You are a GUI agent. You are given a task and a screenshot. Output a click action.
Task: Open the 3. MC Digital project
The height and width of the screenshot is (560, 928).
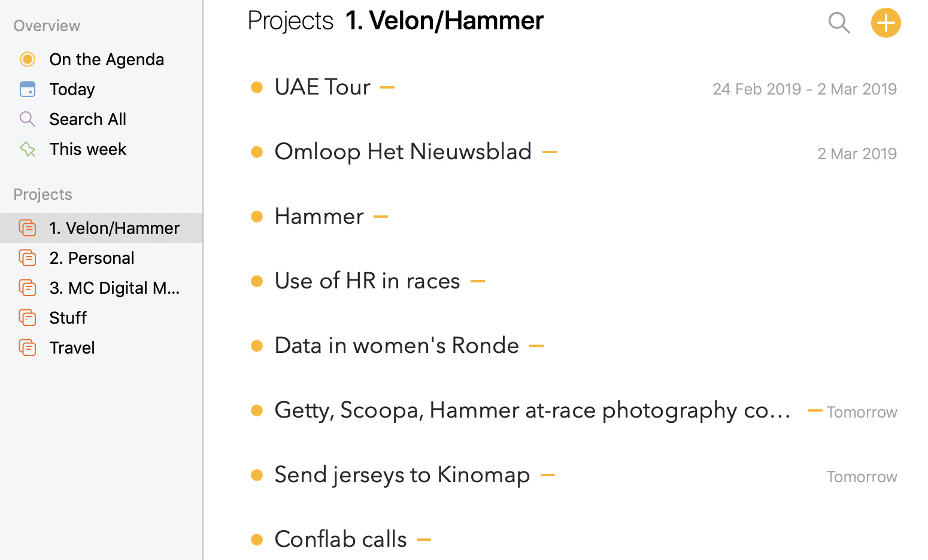tap(101, 288)
